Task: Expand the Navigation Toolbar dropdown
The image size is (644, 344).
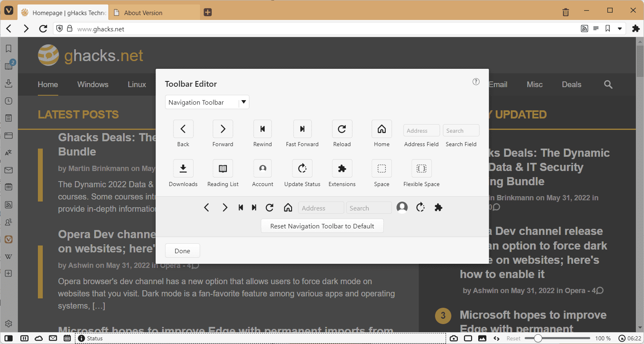Action: click(x=244, y=102)
